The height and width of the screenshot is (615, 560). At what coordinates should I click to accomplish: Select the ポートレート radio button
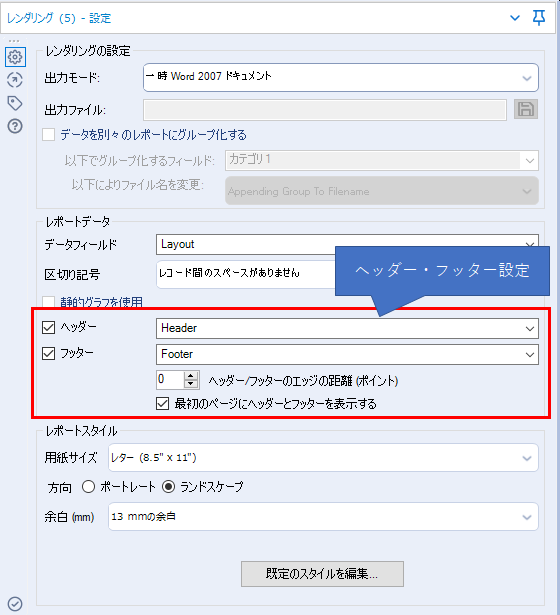(x=88, y=487)
